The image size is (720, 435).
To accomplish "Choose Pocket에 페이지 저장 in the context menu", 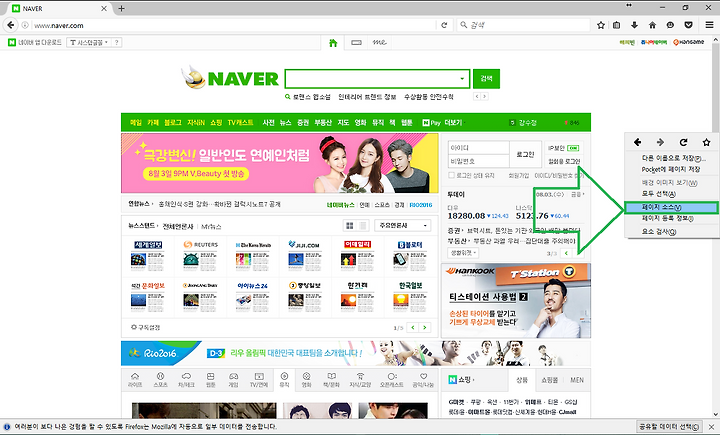I will [x=671, y=169].
